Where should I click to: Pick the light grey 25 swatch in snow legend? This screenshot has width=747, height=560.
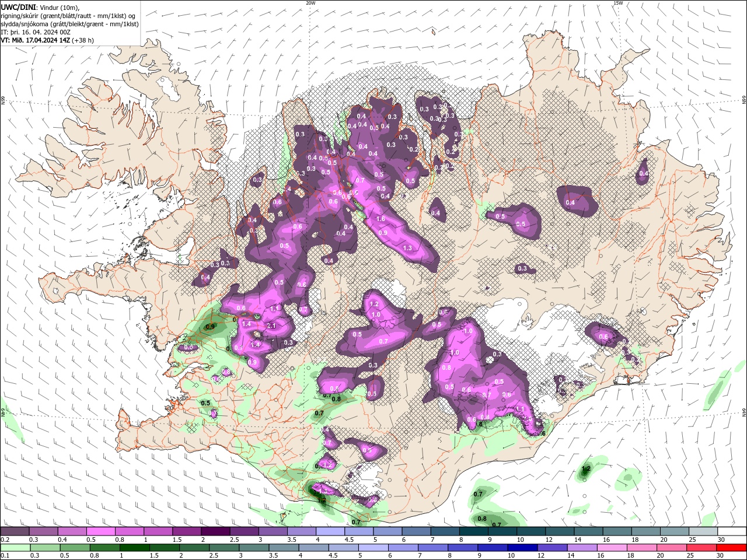703,531
